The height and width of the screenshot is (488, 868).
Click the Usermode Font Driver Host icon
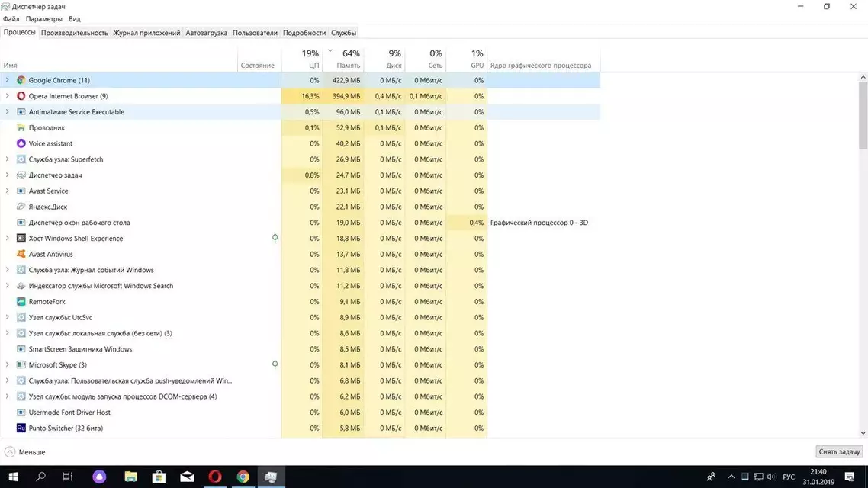pos(21,413)
